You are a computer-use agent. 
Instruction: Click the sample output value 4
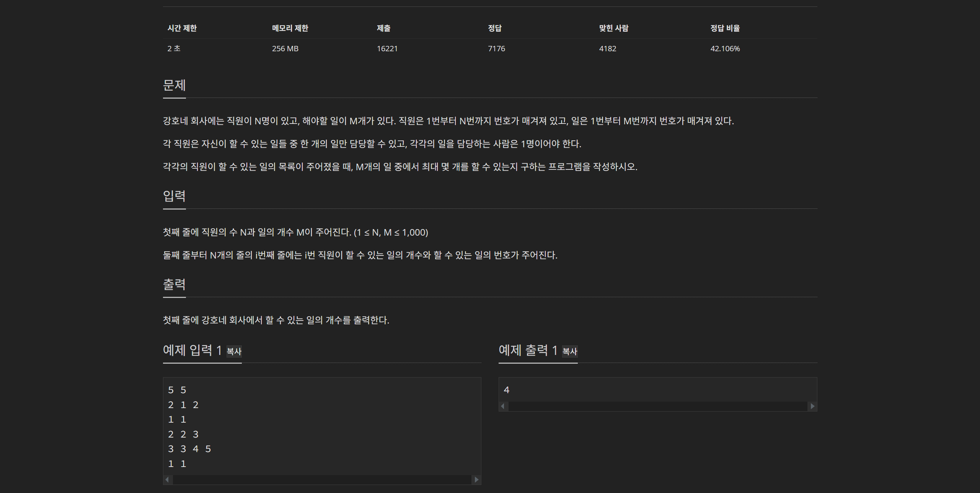coord(506,390)
